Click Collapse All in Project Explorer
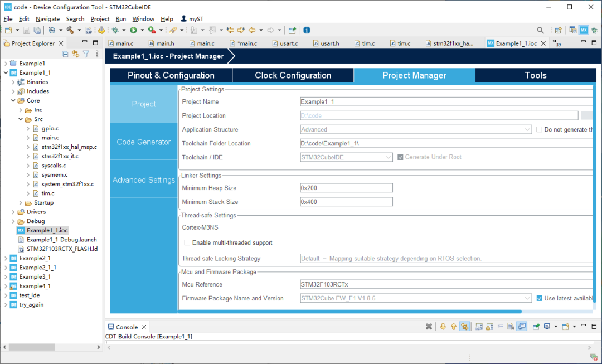 coord(65,54)
